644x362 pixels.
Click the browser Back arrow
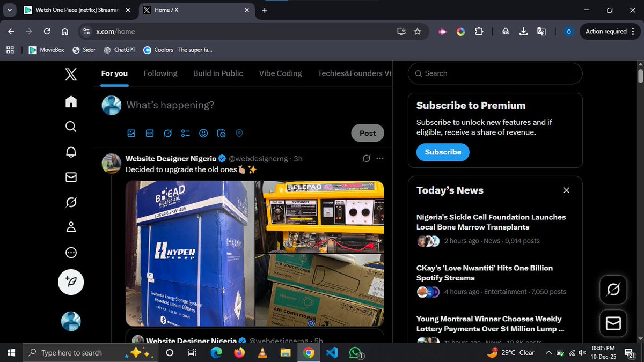pyautogui.click(x=11, y=32)
